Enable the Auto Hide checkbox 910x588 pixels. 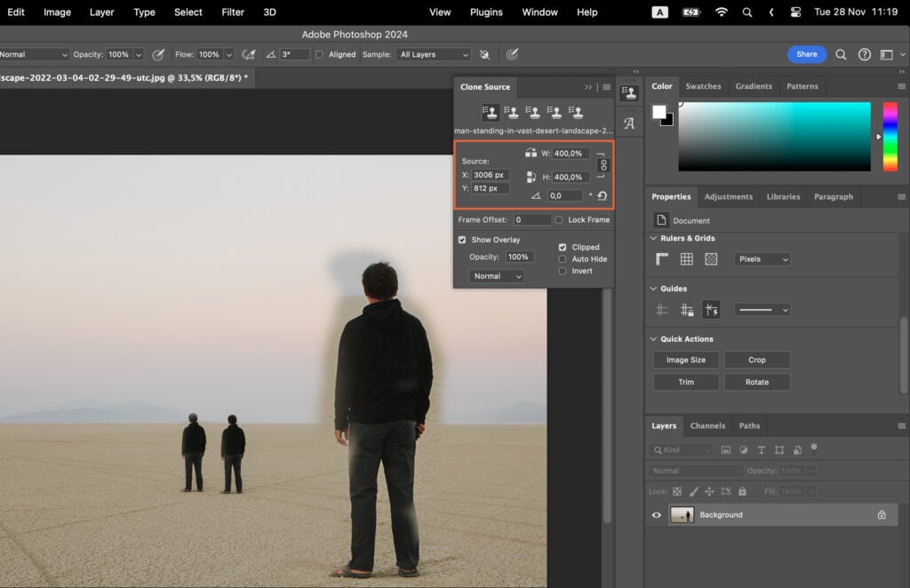(x=563, y=258)
